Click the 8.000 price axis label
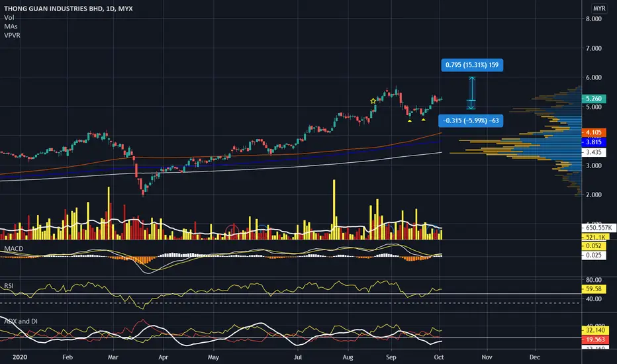The height and width of the screenshot is (364, 617). coord(594,19)
